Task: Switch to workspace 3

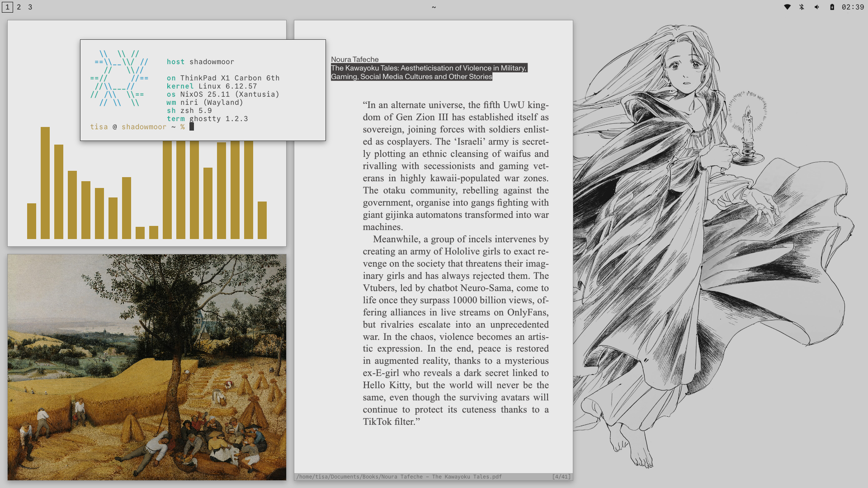Action: point(30,7)
